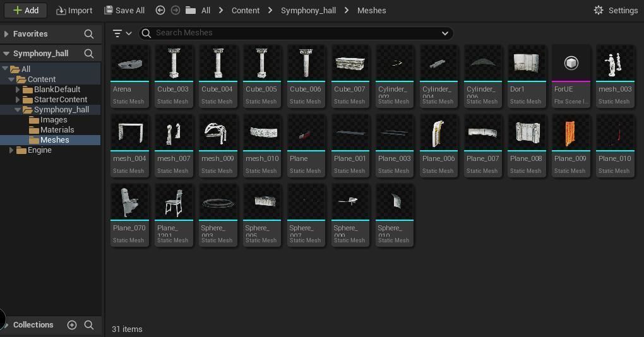Click the green Add button
The width and height of the screenshot is (644, 337).
tap(25, 10)
